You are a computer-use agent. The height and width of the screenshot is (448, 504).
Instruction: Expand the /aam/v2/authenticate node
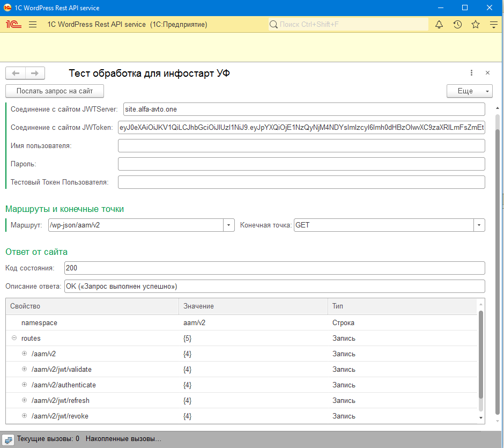pyautogui.click(x=25, y=385)
